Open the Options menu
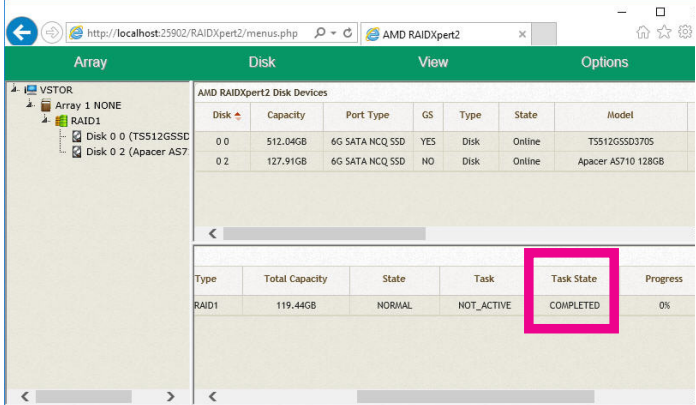 tap(604, 62)
